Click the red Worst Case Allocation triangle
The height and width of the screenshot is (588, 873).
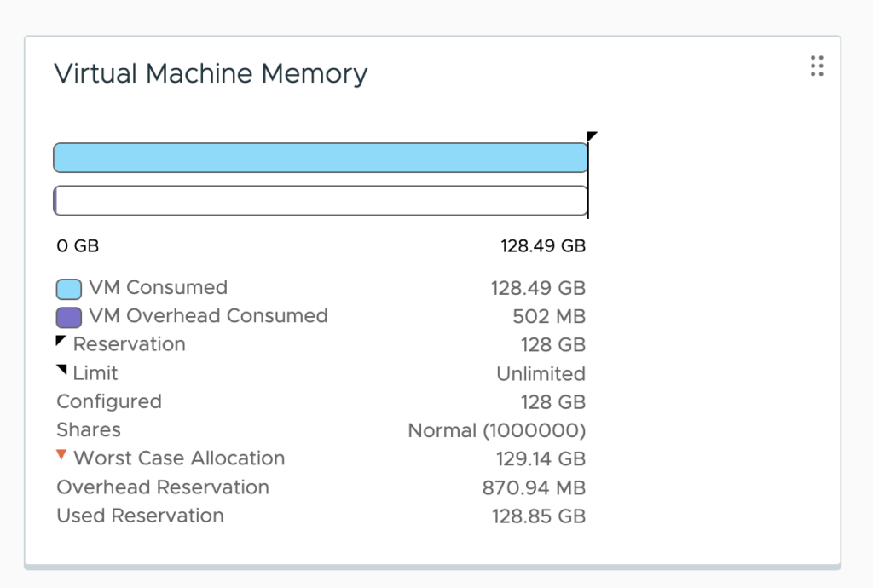[x=61, y=456]
